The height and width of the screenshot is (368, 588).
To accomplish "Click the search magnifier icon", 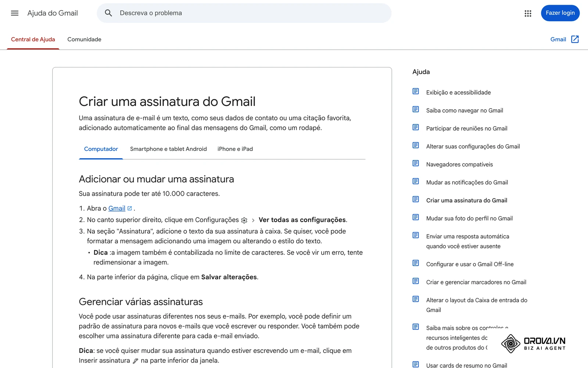I will point(108,13).
